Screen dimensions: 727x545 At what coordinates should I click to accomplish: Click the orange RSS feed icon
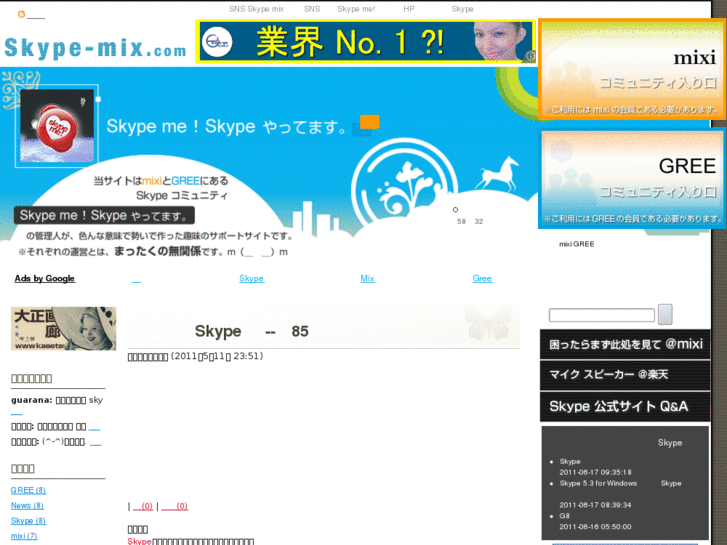pyautogui.click(x=21, y=14)
